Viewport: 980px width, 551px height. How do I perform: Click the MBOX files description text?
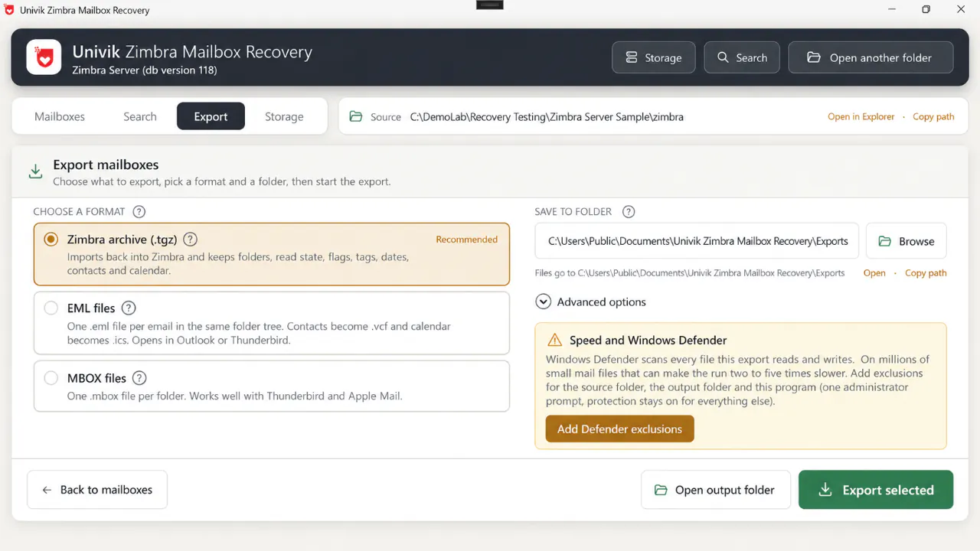pos(234,396)
